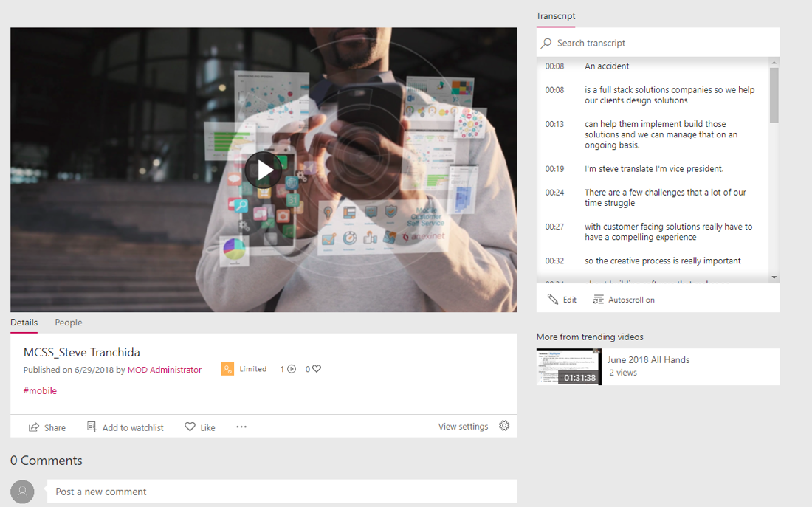Click the settings gear icon
The height and width of the screenshot is (507, 812).
click(504, 426)
